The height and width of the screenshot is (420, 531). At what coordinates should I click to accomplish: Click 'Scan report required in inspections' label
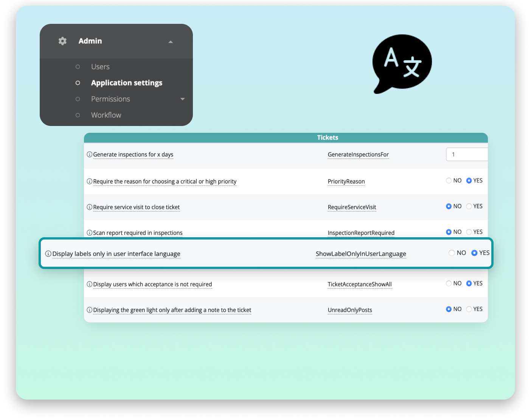tap(138, 233)
